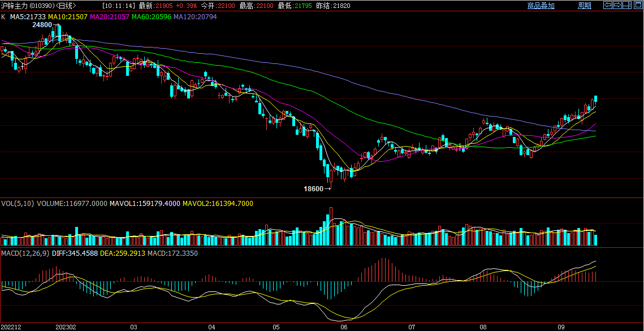The image size is (644, 331).
Task: Select the MA5 indicator label
Action: (28, 17)
